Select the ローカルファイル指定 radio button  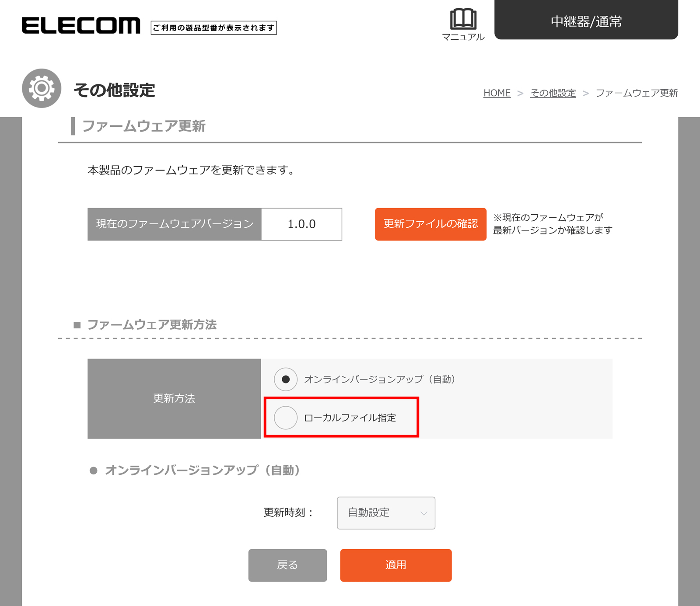click(286, 418)
